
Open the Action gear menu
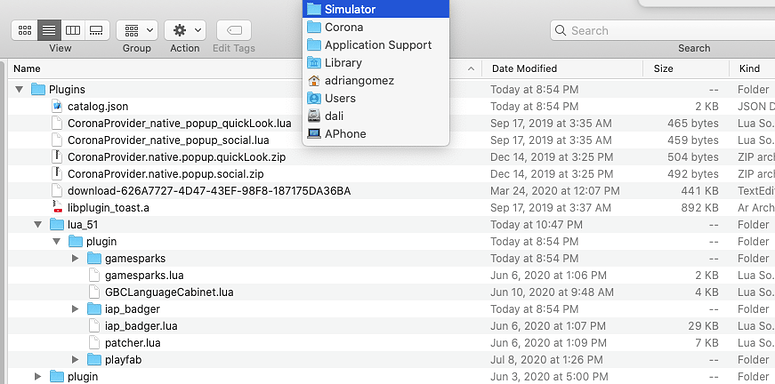click(x=185, y=31)
